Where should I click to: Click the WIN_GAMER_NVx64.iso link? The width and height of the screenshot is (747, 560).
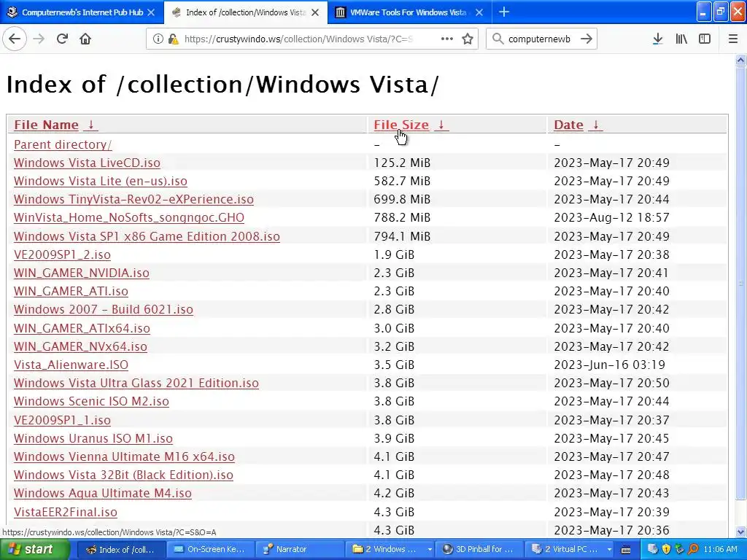(80, 346)
